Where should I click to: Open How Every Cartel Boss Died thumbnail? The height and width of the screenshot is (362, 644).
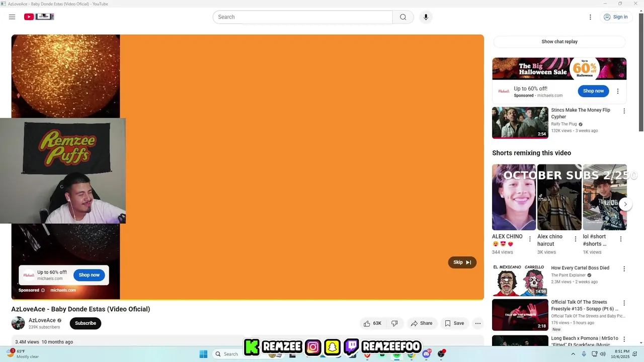point(520,281)
